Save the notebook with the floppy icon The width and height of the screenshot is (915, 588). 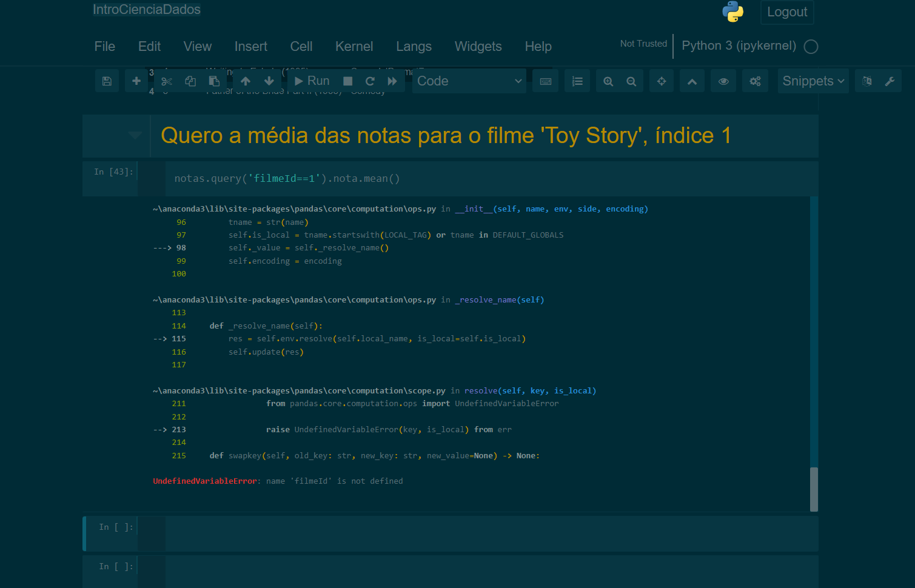[x=107, y=81]
